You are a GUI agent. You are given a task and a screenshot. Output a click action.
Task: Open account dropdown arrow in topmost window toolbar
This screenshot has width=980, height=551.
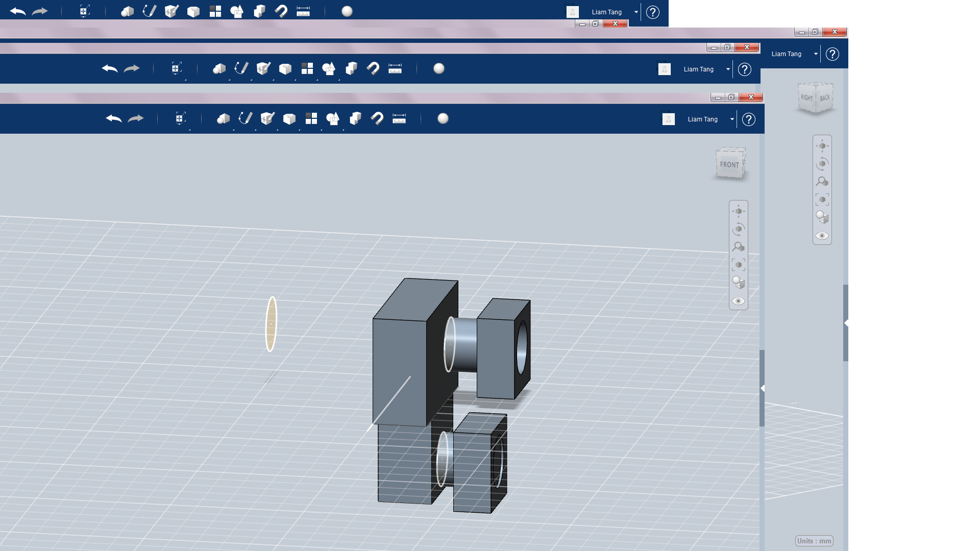[636, 12]
